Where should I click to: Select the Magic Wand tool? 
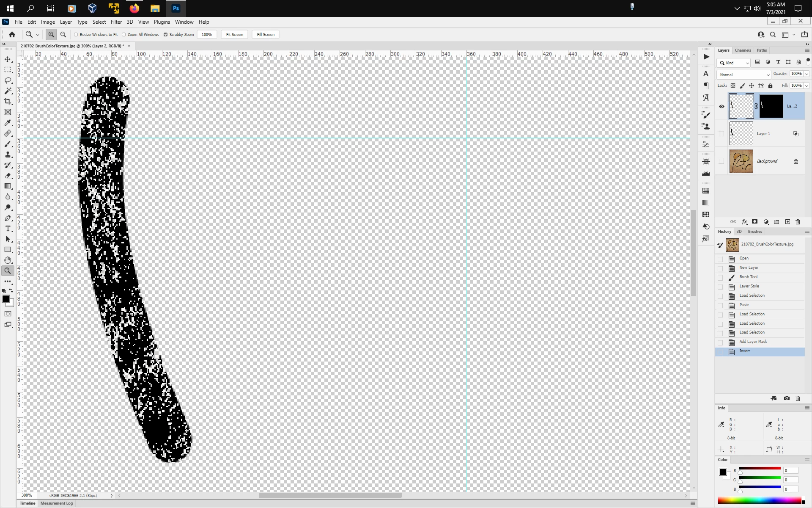coord(8,91)
